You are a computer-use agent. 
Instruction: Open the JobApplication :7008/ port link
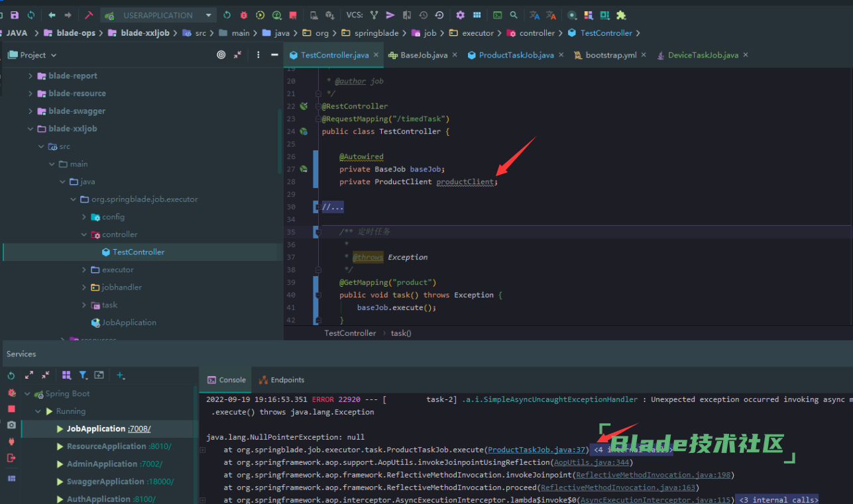[139, 429]
